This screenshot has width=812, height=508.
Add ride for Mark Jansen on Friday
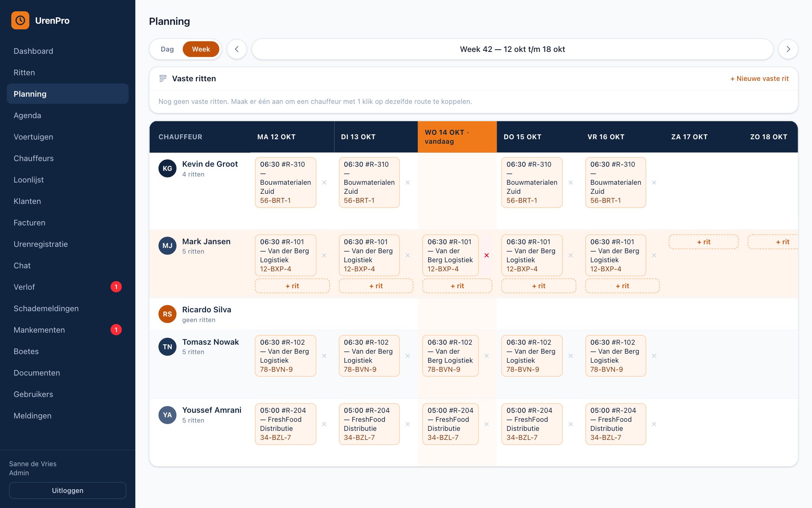pyautogui.click(x=622, y=286)
